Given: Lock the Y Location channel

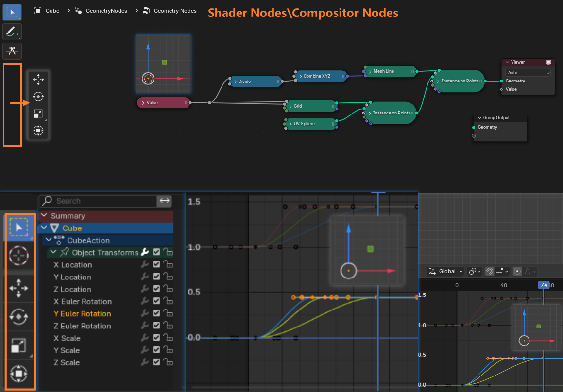Looking at the screenshot, I should [x=168, y=277].
